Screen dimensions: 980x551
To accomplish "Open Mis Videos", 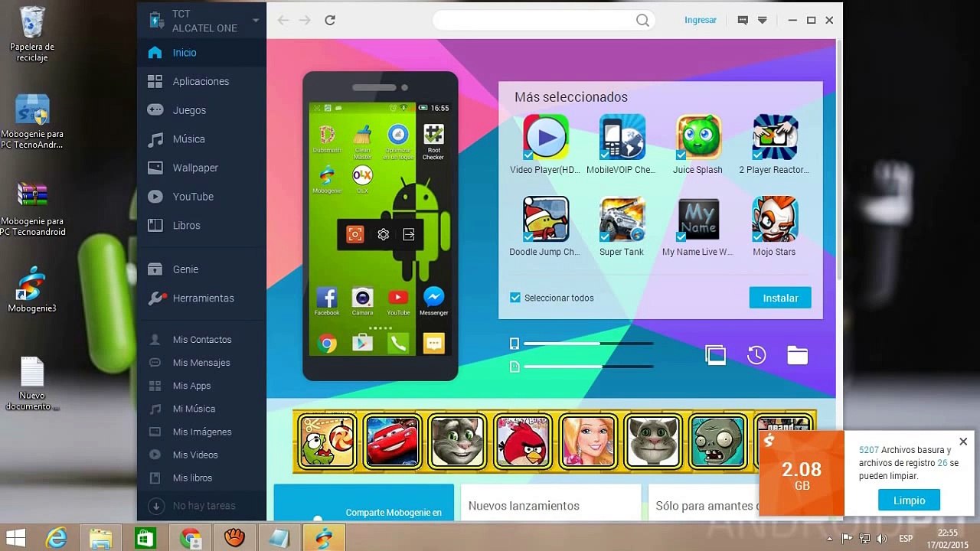I will [201, 455].
